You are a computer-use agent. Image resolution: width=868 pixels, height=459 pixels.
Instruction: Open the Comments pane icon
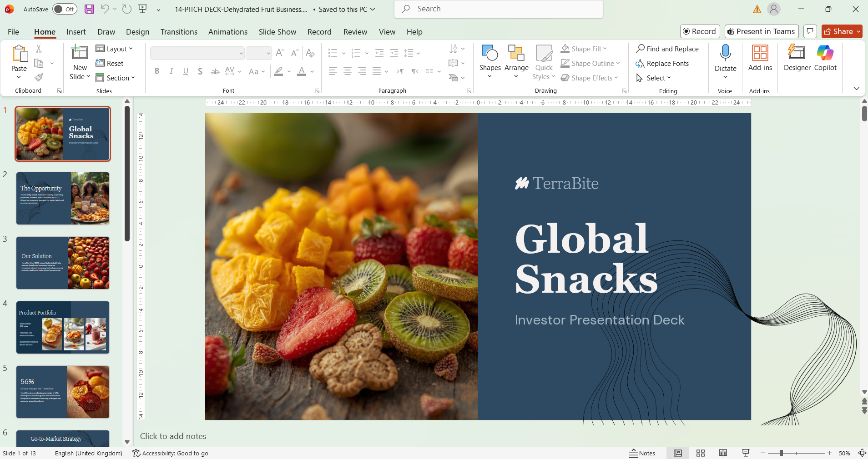pos(810,31)
